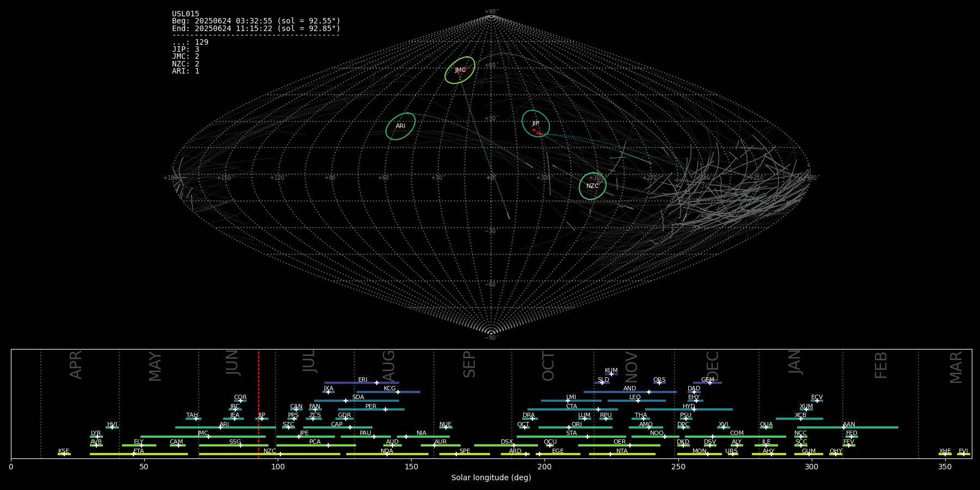Click the FEB month label in the timeline
The width and height of the screenshot is (980, 490).
click(881, 365)
